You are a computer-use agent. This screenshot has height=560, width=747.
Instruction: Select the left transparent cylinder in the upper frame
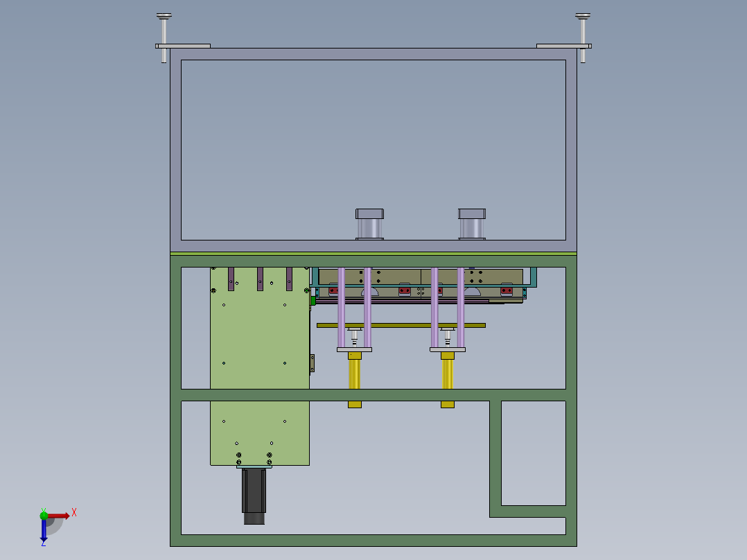370,224
